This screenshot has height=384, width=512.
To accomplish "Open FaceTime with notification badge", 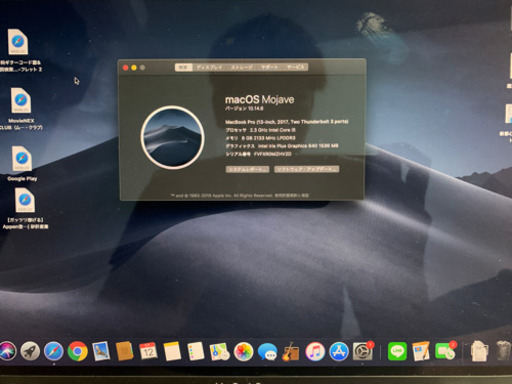I will 445,351.
